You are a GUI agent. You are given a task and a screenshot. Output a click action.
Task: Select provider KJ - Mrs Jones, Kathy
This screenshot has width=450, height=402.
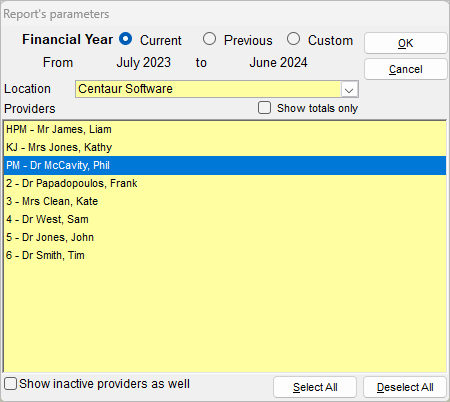click(225, 147)
